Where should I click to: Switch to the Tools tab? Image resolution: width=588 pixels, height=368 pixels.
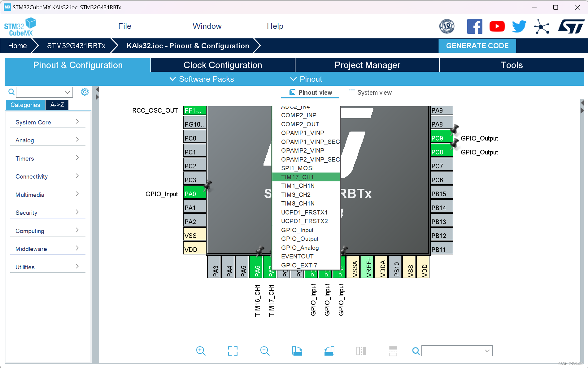(x=512, y=65)
